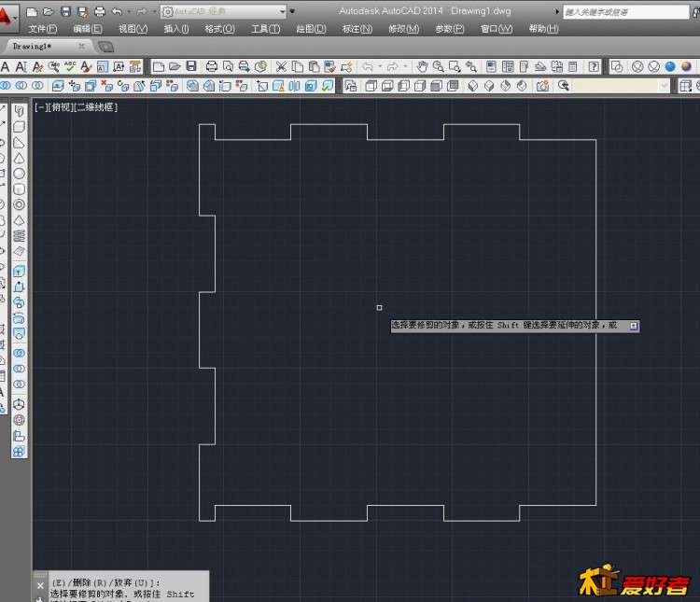Click Undo arrow in quick access toolbar
This screenshot has width=700, height=602.
pos(118,11)
